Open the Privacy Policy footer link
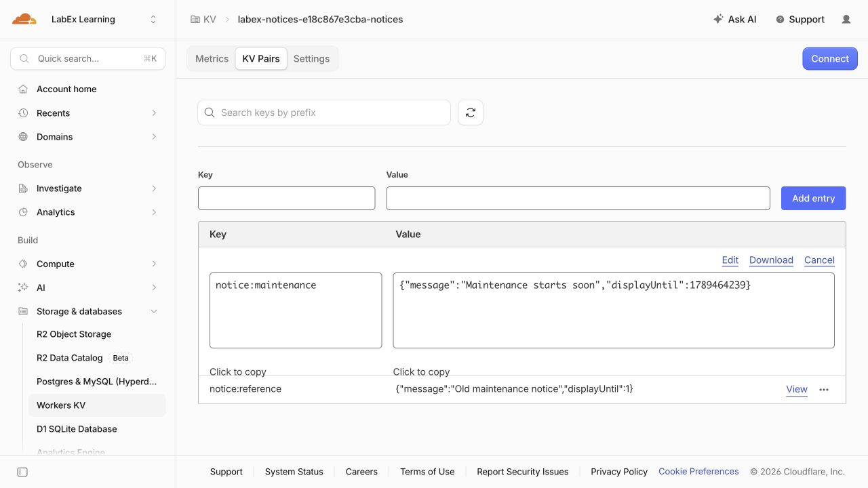This screenshot has height=488, width=868. tap(619, 472)
